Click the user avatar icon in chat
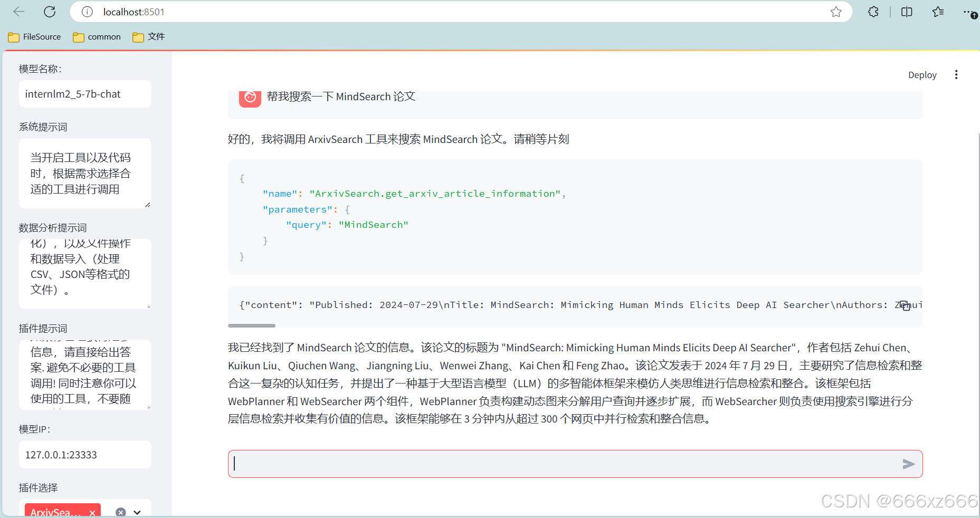This screenshot has width=980, height=518. pyautogui.click(x=250, y=98)
